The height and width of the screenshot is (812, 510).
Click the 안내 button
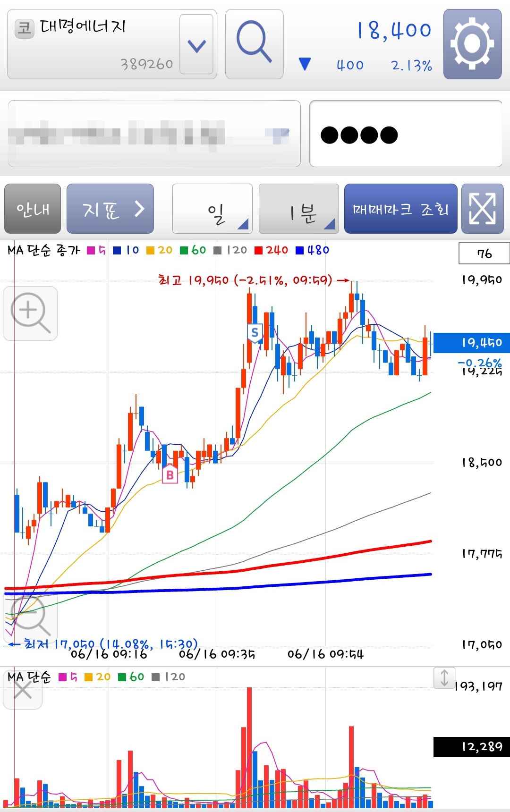coord(33,209)
